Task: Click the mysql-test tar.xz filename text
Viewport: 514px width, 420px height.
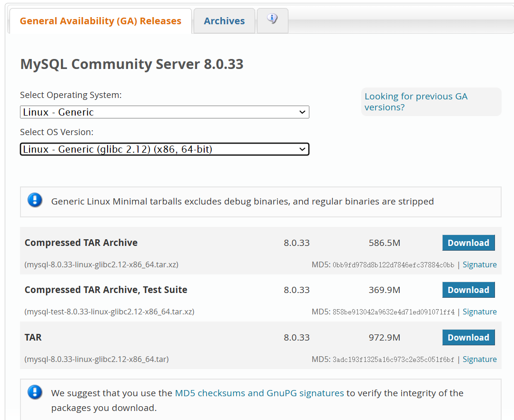Action: click(x=109, y=312)
